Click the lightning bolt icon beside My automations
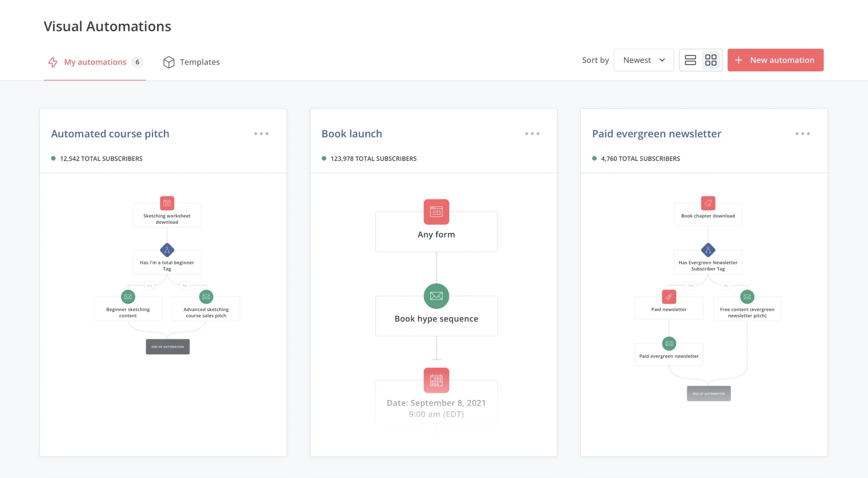The width and height of the screenshot is (868, 478). [53, 62]
